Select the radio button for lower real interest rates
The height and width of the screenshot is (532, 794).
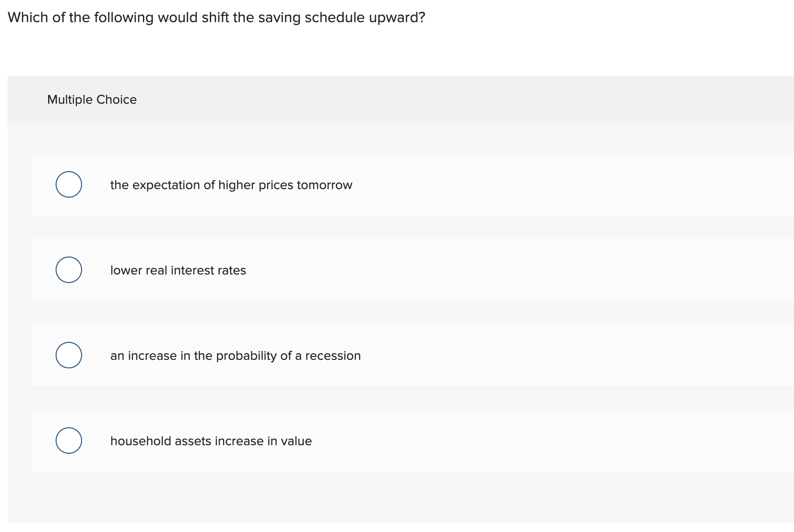coord(68,270)
